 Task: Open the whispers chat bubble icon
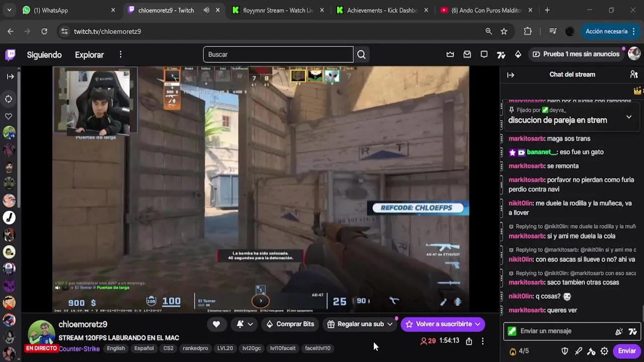pyautogui.click(x=484, y=54)
